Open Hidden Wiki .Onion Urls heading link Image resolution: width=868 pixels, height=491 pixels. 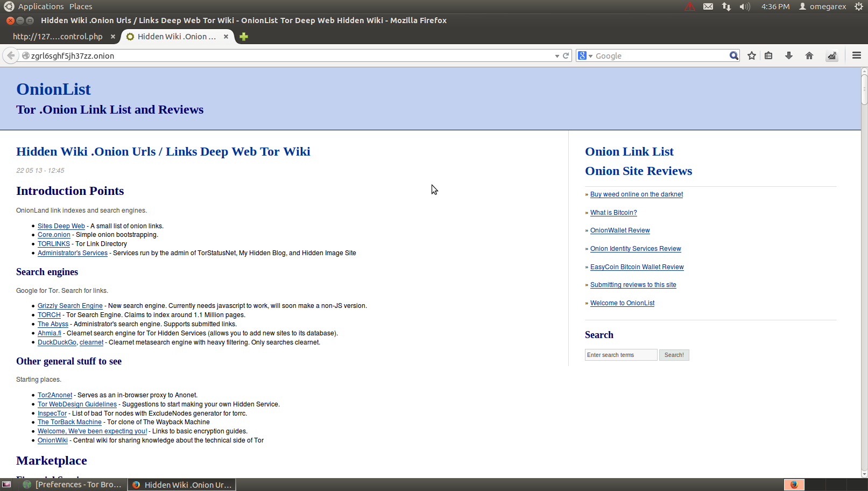click(x=163, y=151)
